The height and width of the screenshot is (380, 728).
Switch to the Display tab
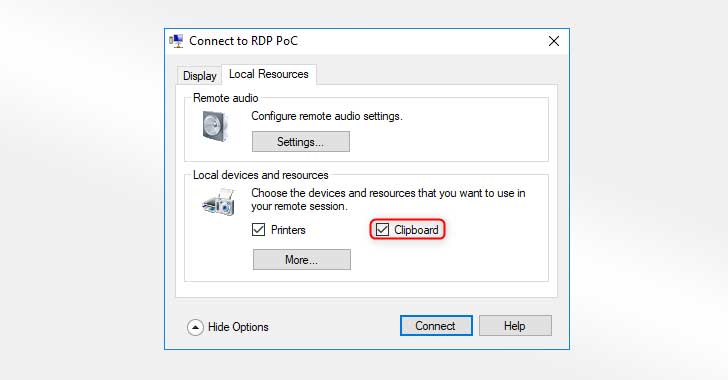[199, 76]
